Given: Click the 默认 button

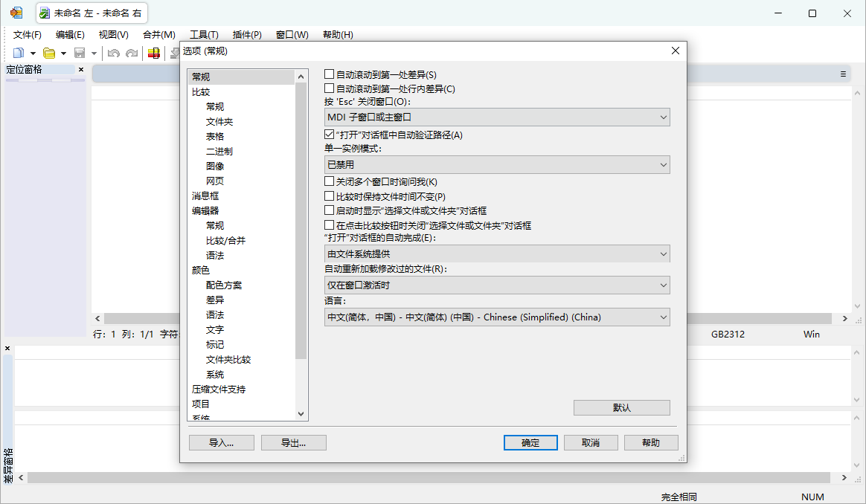Looking at the screenshot, I should 621,407.
